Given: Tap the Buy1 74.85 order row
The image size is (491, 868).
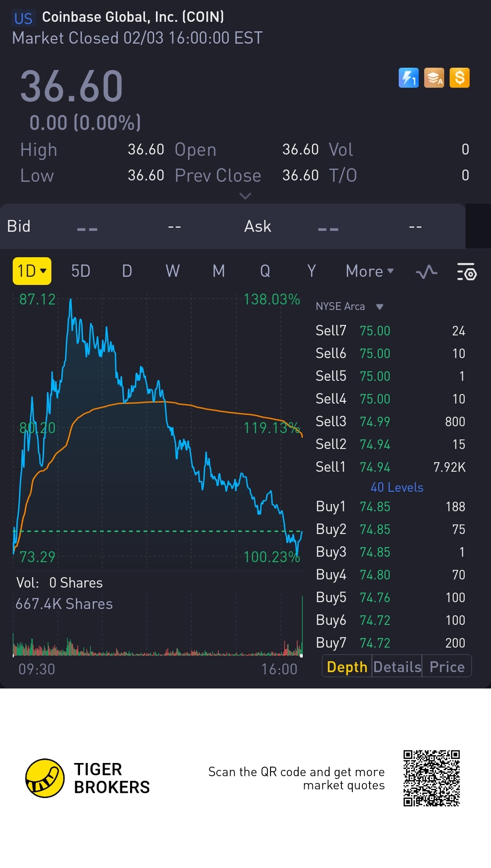Looking at the screenshot, I should 391,507.
